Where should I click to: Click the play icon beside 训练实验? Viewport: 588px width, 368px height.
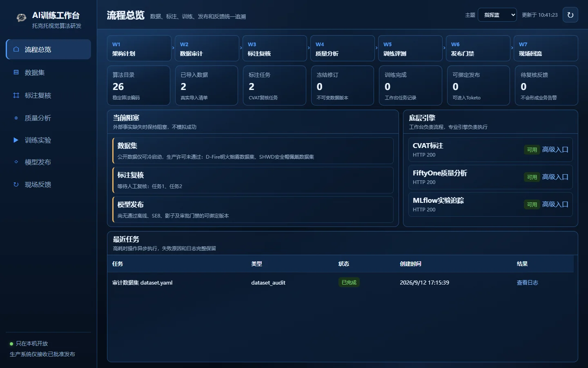(16, 140)
